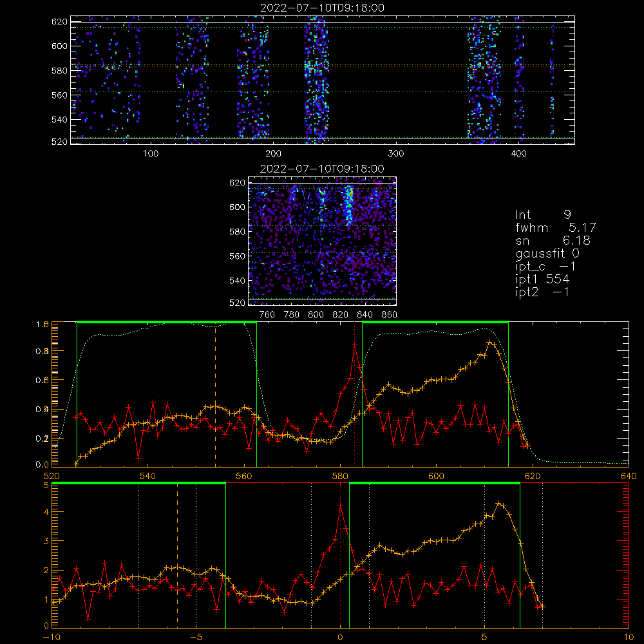Click x-axis label 600 on the normalized profile plot
644x644 pixels.
pos(436,476)
